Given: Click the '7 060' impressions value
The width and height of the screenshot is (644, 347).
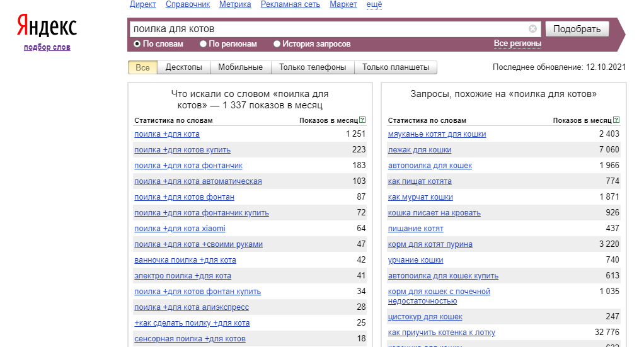Looking at the screenshot, I should click(609, 149).
